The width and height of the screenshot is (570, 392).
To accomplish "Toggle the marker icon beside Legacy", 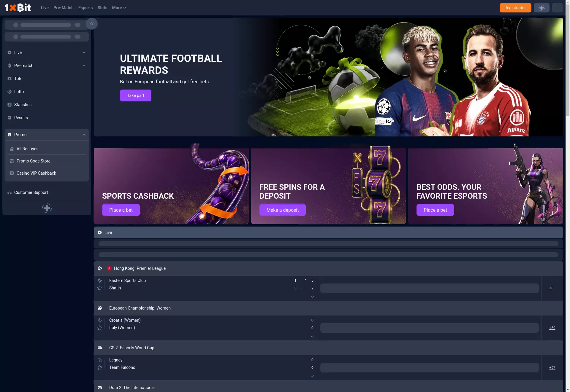I will coord(100,360).
